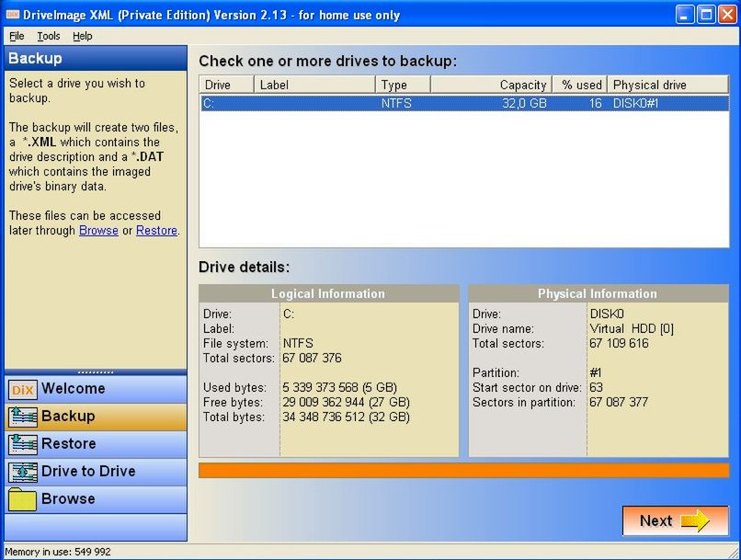This screenshot has height=560, width=741.
Task: Click the 32,0 GB capacity cell
Action: click(x=524, y=104)
